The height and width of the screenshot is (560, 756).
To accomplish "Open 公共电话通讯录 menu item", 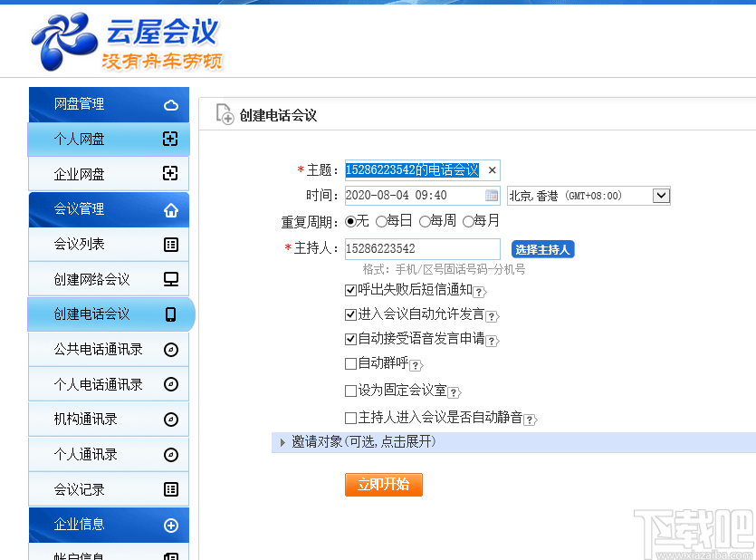I will click(109, 349).
